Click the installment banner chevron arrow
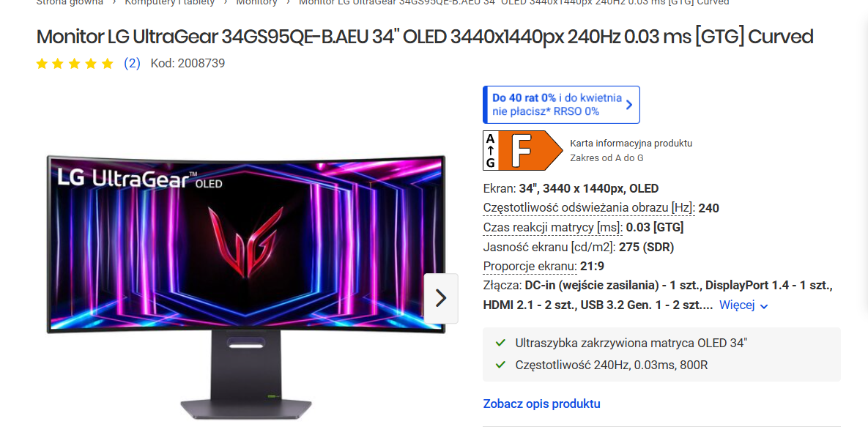The image size is (868, 427). click(629, 105)
